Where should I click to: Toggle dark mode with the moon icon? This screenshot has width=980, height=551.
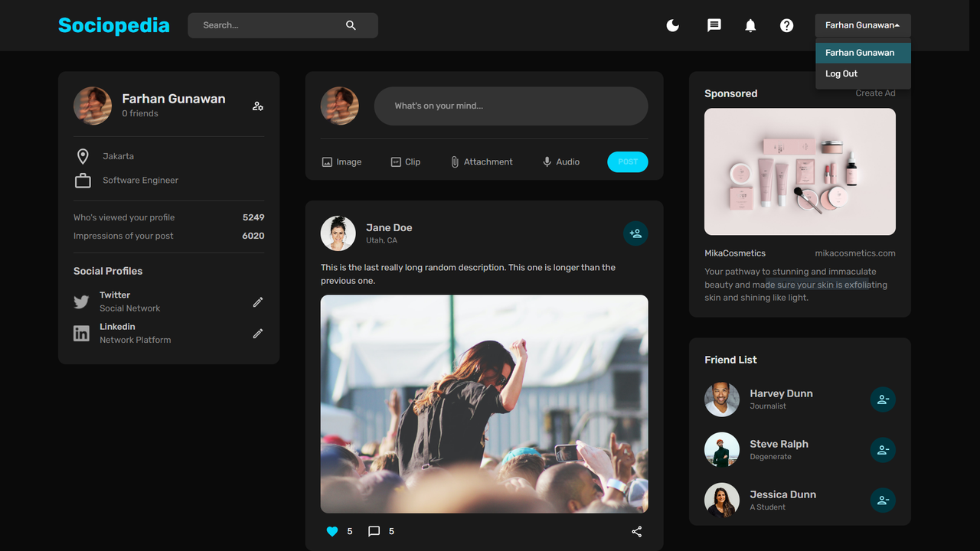(672, 25)
